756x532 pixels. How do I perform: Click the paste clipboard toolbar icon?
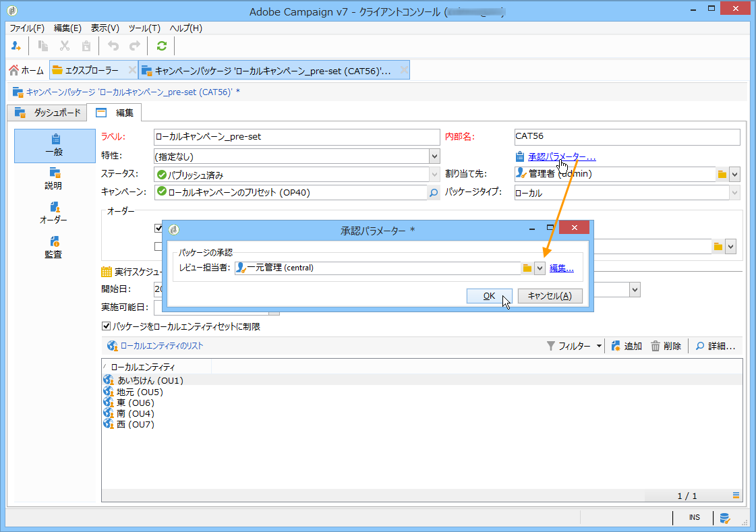coord(86,46)
